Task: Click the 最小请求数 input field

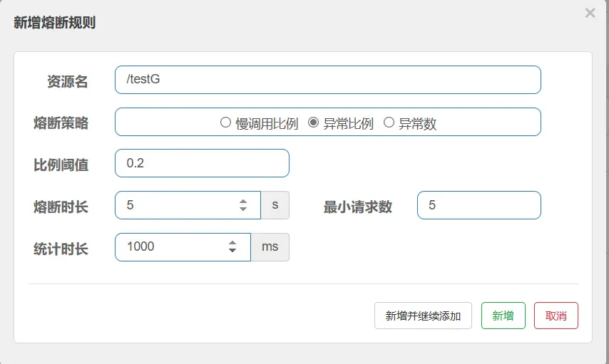Action: [x=478, y=205]
